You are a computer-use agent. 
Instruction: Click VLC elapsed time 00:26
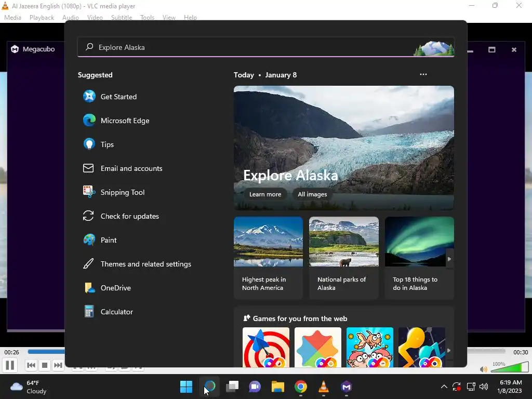(x=11, y=352)
